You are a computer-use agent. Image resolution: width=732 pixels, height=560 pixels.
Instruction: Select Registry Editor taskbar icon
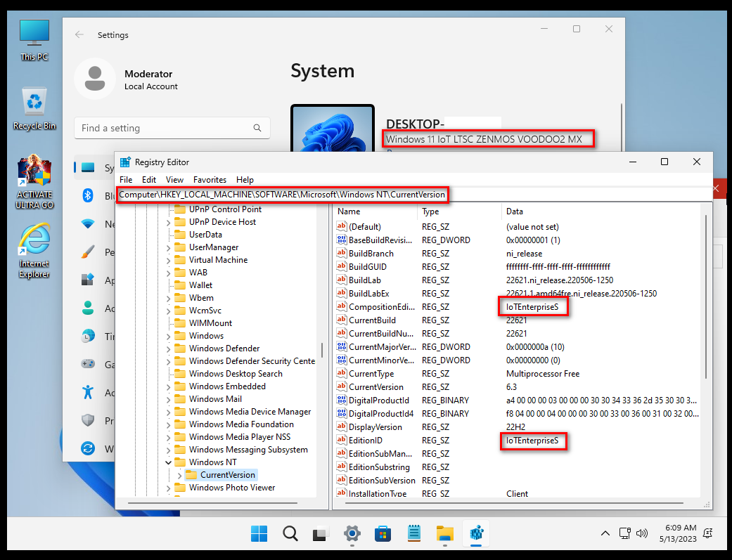point(476,533)
